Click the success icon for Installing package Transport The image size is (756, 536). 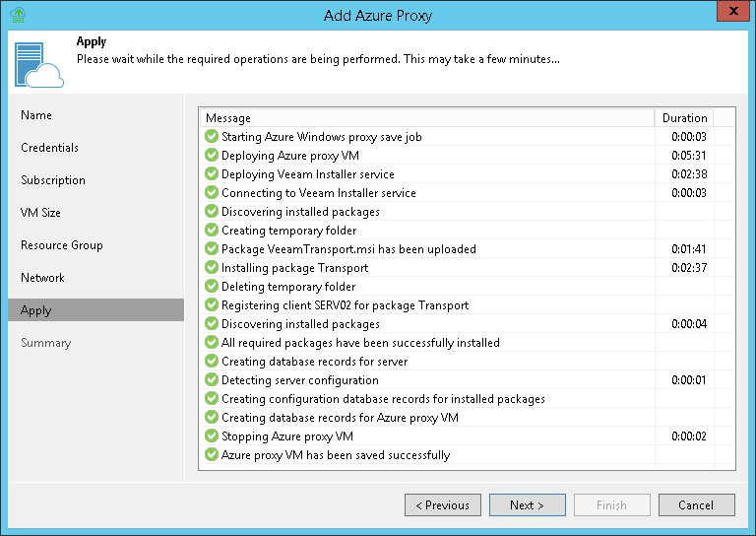[x=212, y=268]
